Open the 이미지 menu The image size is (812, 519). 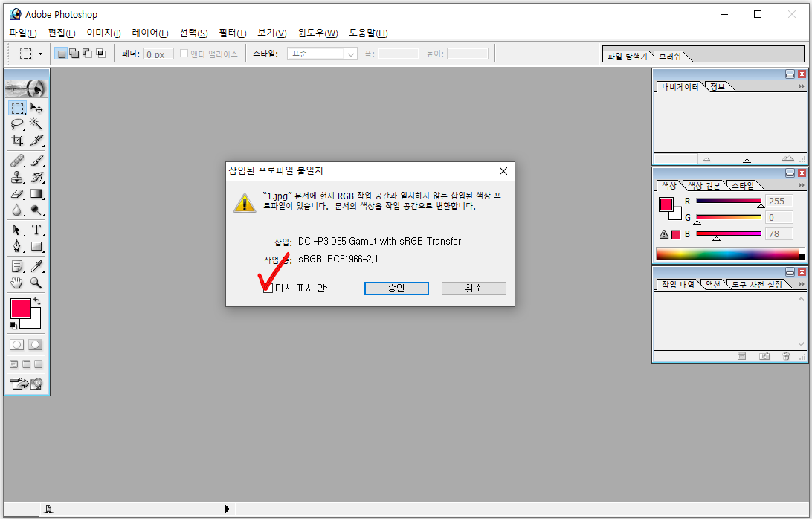coord(103,33)
